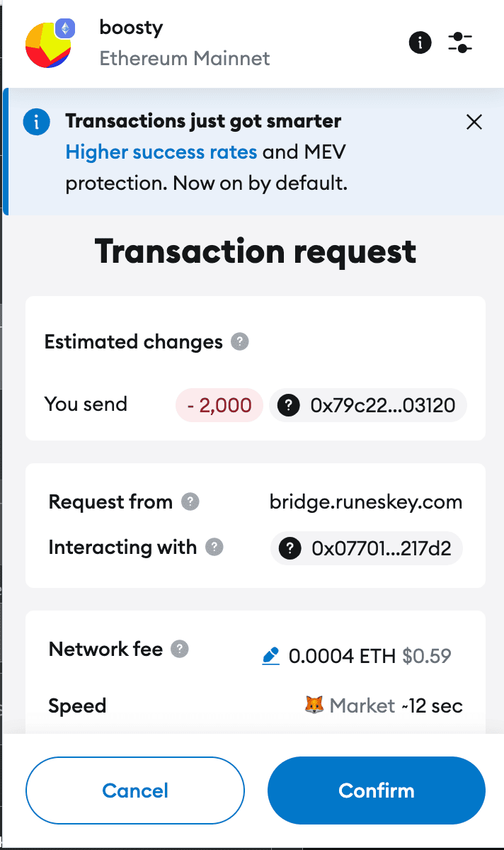Click the Interacting with help icon
This screenshot has height=850, width=504.
[x=215, y=547]
